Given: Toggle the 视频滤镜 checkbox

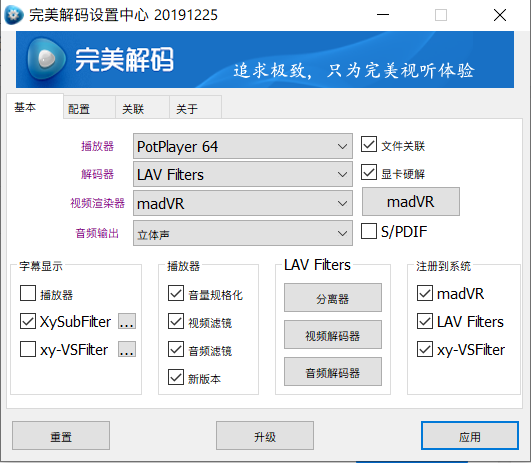Looking at the screenshot, I should (x=176, y=321).
